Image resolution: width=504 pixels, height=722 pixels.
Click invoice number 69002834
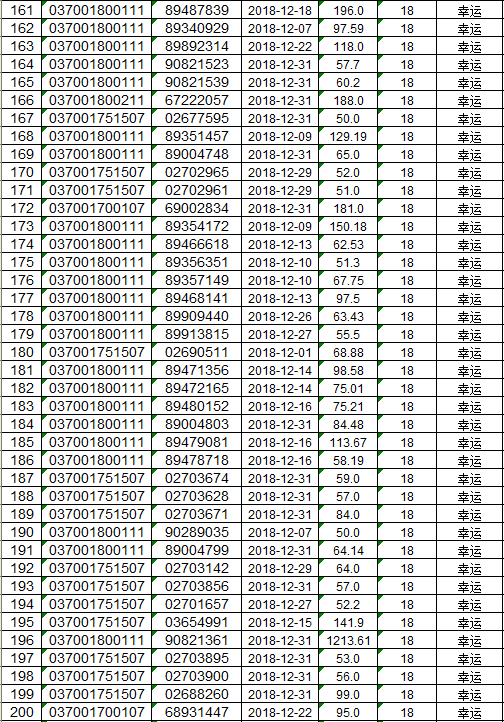click(x=197, y=208)
